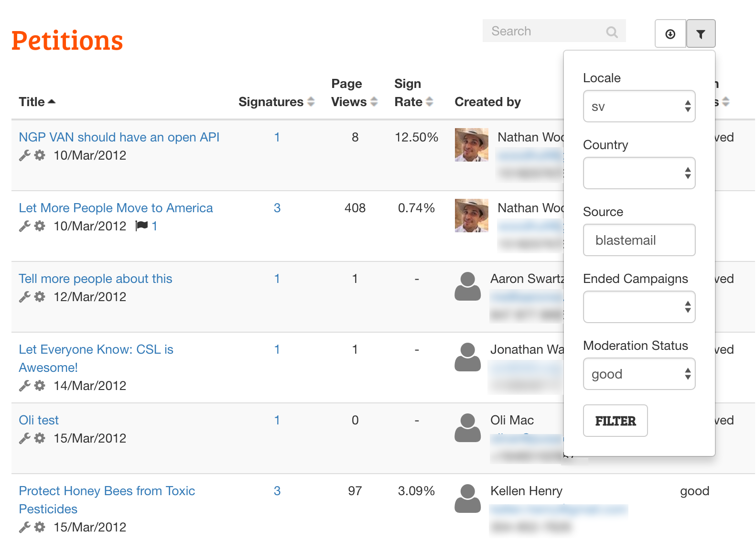The image size is (756, 542).
Task: Click signature count 1 for Oli test
Action: pos(277,420)
